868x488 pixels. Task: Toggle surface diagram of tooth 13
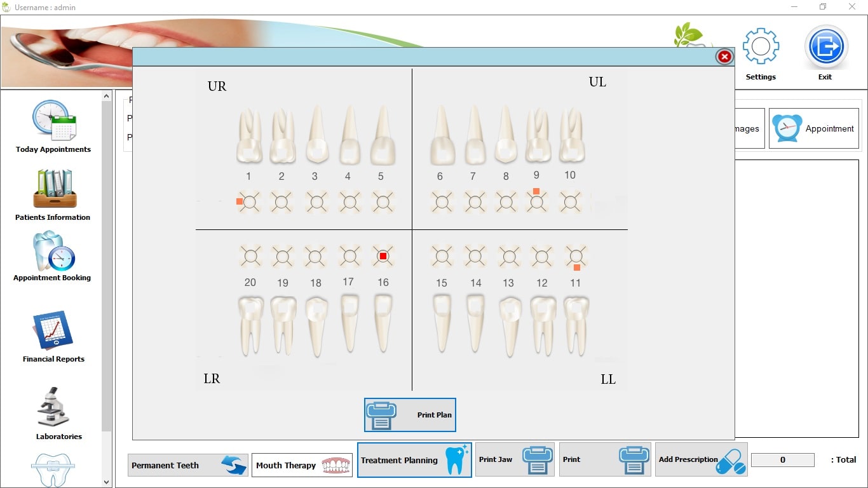(509, 256)
